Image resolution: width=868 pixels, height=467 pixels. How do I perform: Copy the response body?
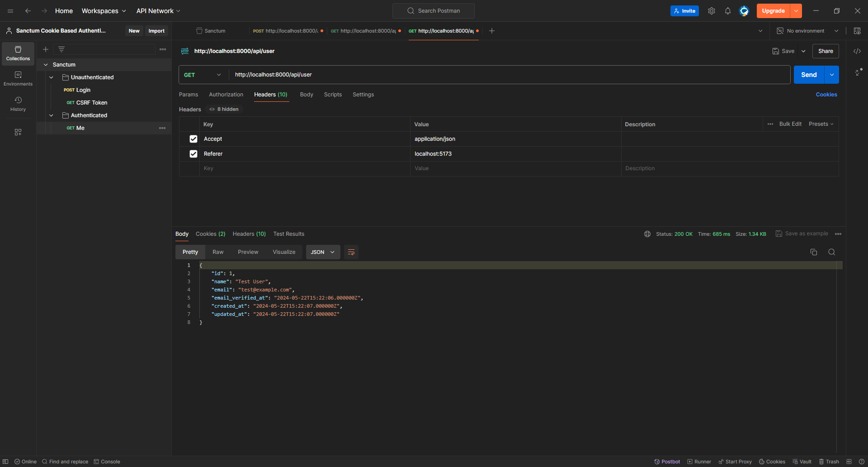pyautogui.click(x=813, y=252)
